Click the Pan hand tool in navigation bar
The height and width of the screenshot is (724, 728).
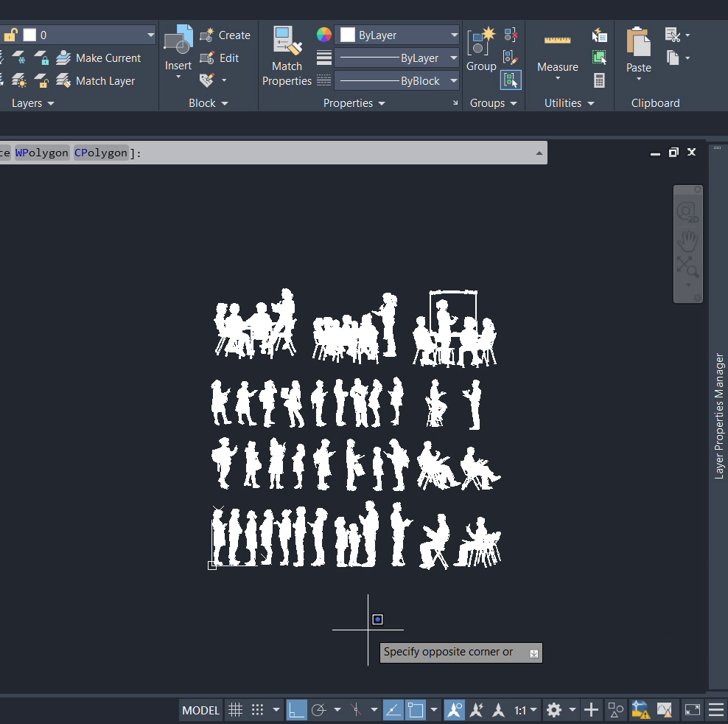point(687,240)
